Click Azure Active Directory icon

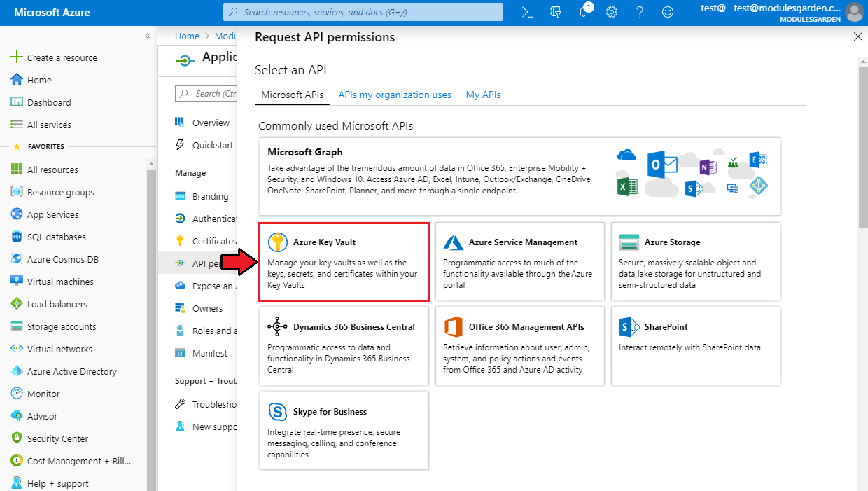[x=17, y=371]
